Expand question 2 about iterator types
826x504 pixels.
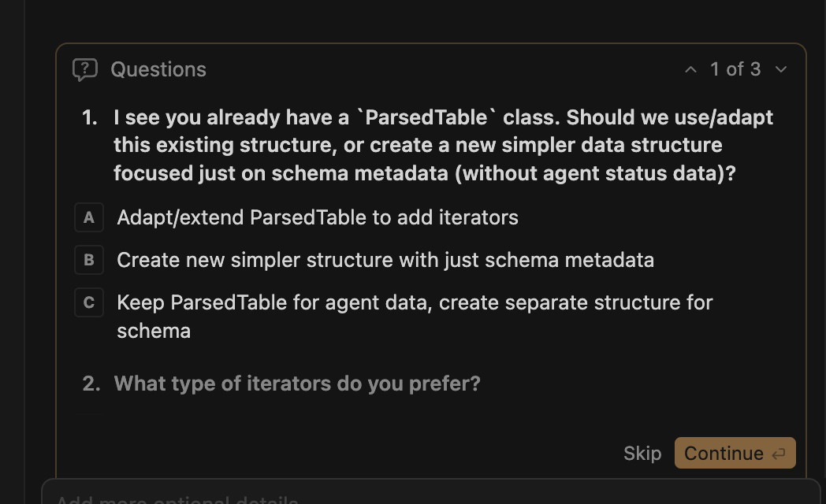[x=296, y=384]
